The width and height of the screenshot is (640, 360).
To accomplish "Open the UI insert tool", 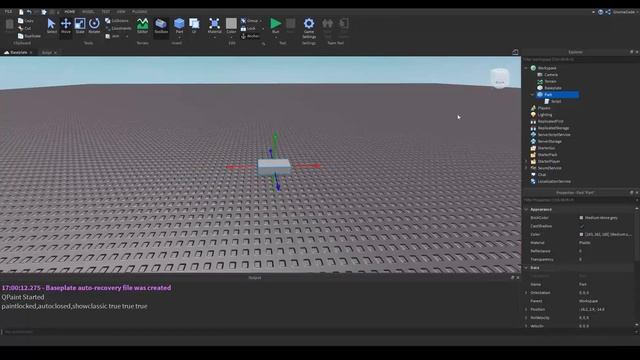I will coord(194,26).
